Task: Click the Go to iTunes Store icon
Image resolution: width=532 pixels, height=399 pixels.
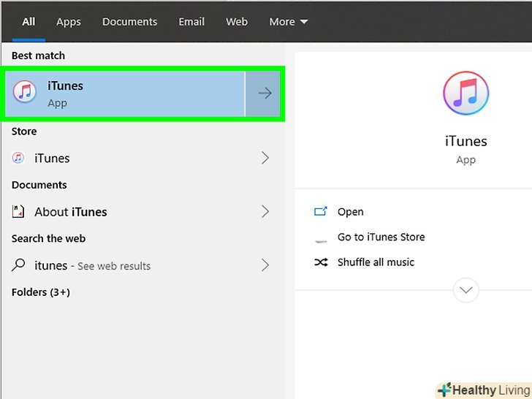Action: click(321, 240)
